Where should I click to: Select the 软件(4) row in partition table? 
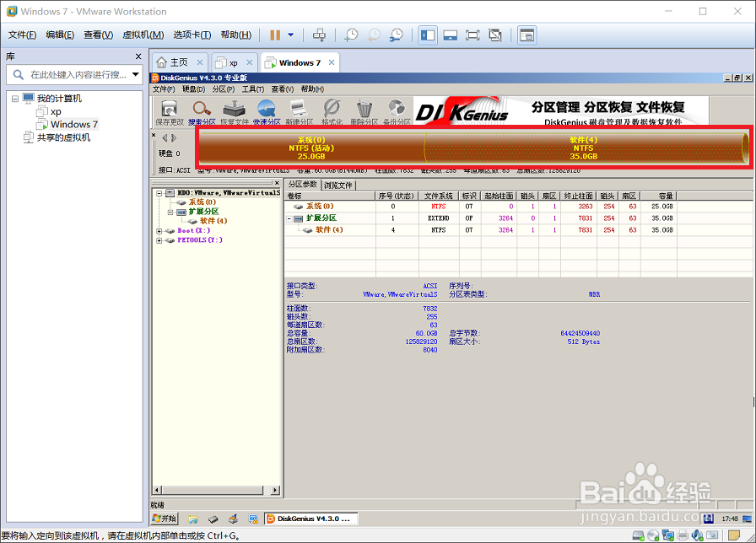[x=480, y=230]
